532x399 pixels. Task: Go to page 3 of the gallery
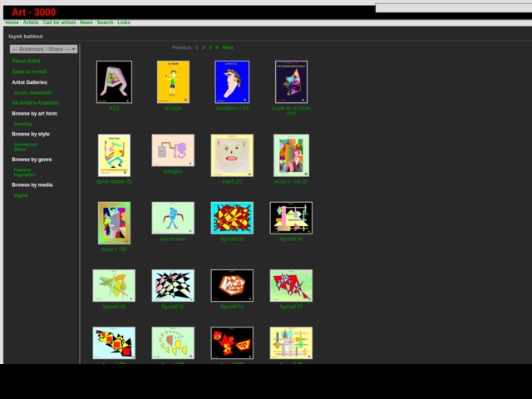point(210,47)
